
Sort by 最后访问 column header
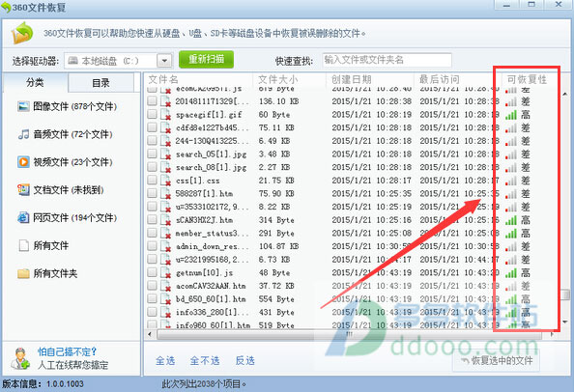coord(458,79)
